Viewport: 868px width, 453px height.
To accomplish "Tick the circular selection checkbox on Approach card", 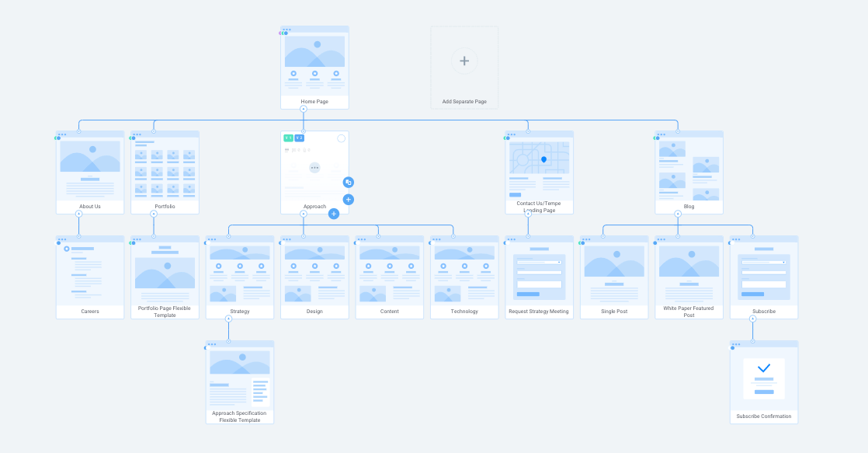I will pos(342,138).
